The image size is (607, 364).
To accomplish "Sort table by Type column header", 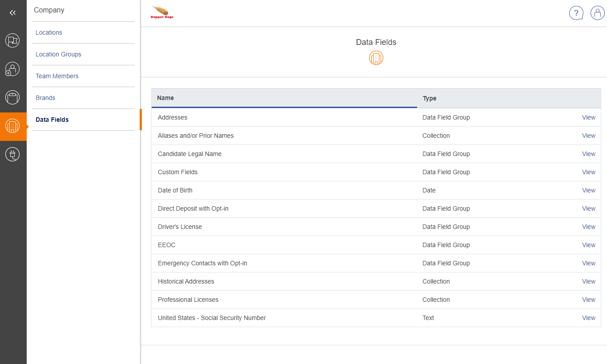I will pyautogui.click(x=430, y=98).
